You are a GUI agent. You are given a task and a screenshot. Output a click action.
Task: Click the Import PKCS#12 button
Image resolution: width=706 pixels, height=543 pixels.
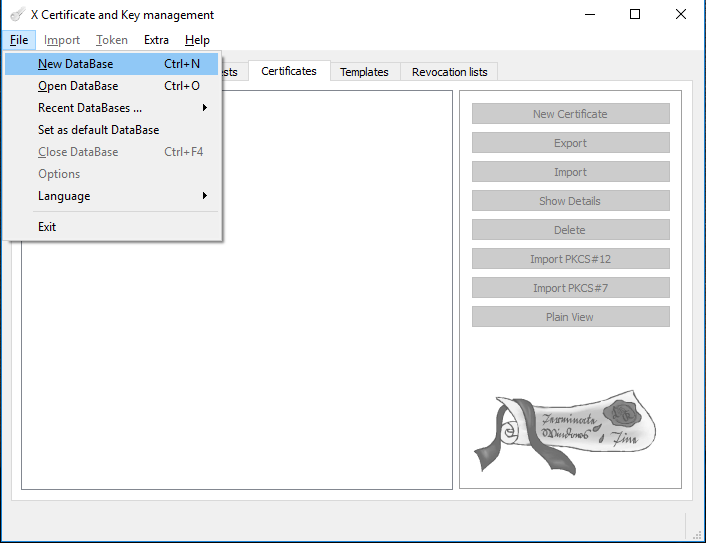pyautogui.click(x=570, y=259)
